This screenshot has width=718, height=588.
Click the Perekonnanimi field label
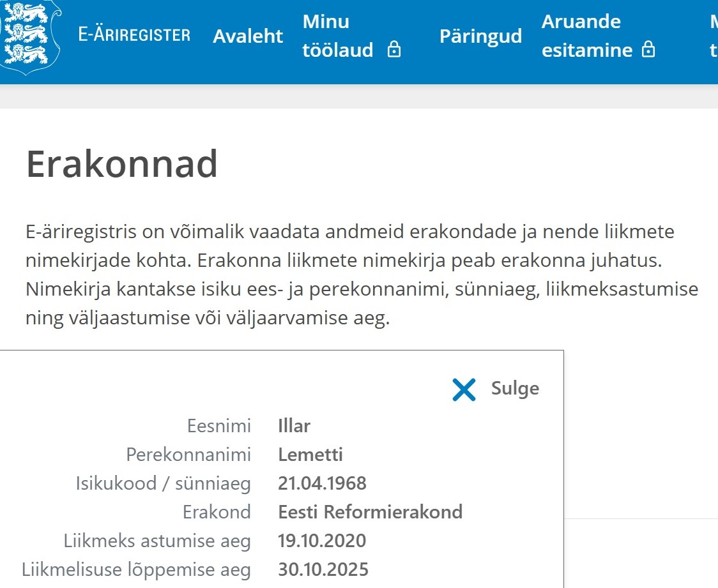click(188, 455)
